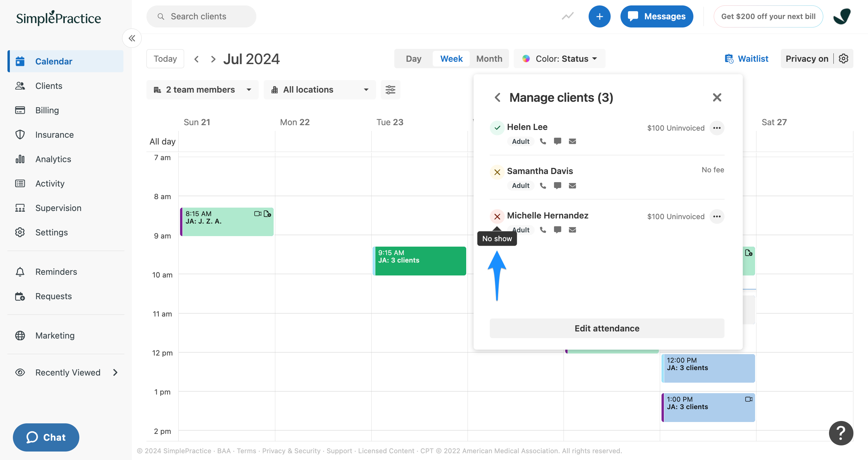Open Reminders in sidebar

pyautogui.click(x=66, y=272)
